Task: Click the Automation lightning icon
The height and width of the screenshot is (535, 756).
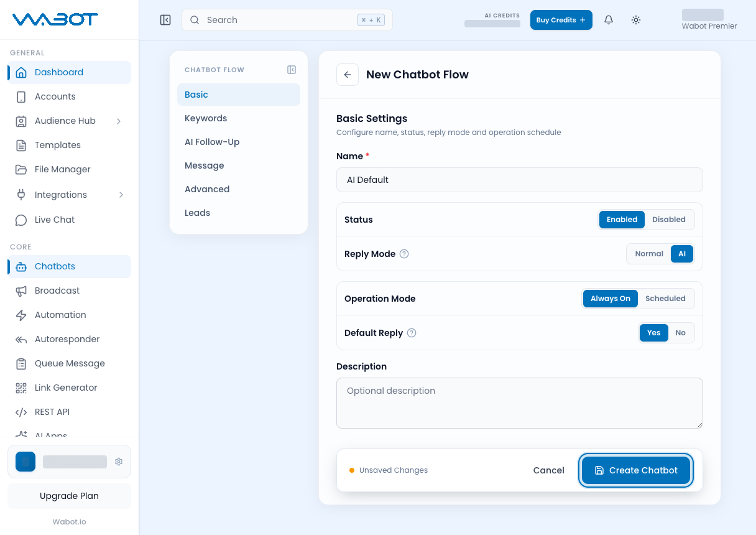Action: tap(21, 315)
